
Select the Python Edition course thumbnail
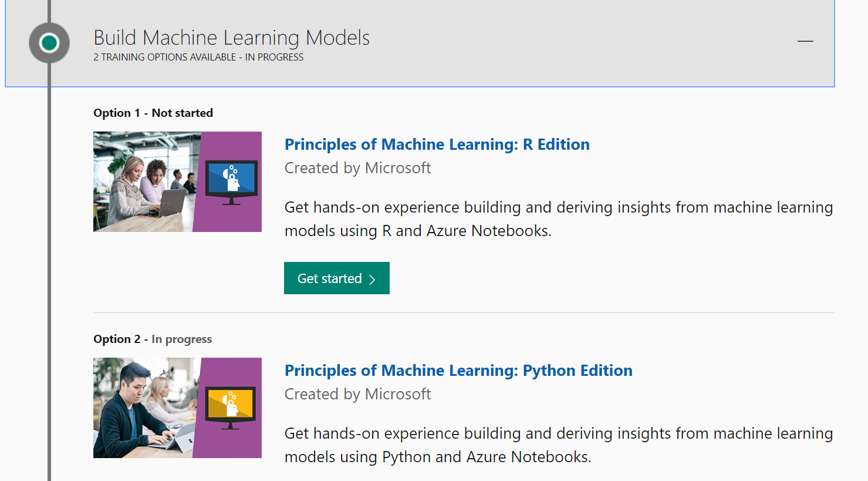coord(177,408)
